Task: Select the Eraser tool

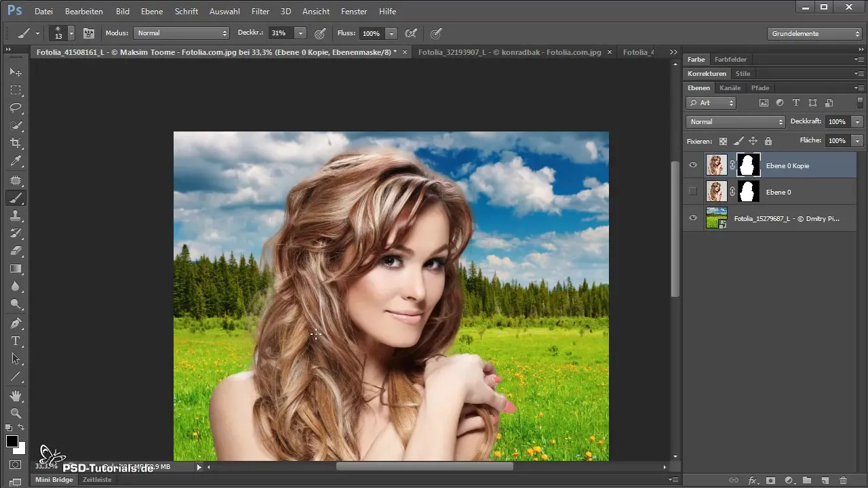Action: click(16, 251)
